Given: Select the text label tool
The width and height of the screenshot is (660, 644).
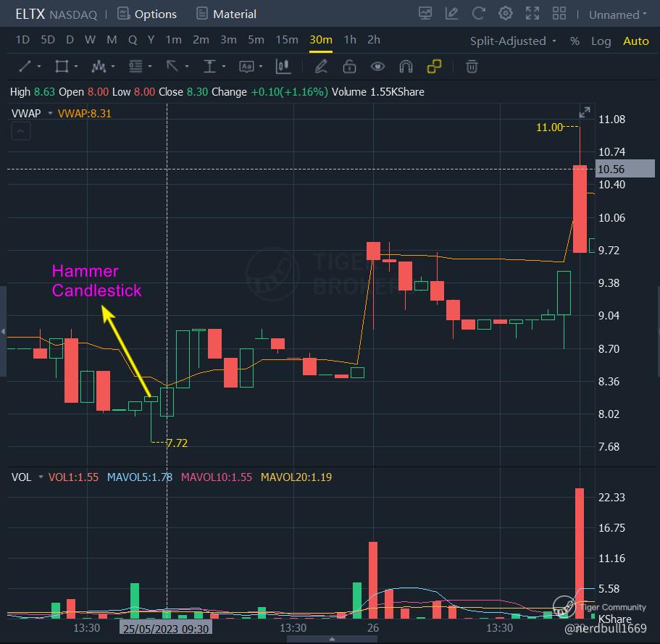Looking at the screenshot, I should click(x=246, y=67).
